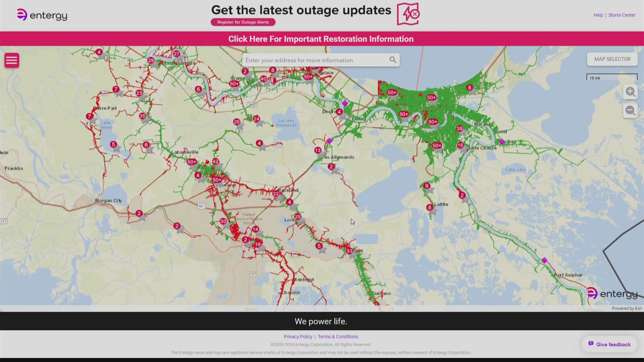Image resolution: width=644 pixels, height=362 pixels.
Task: Click the Give feedback chat icon
Action: (x=591, y=344)
